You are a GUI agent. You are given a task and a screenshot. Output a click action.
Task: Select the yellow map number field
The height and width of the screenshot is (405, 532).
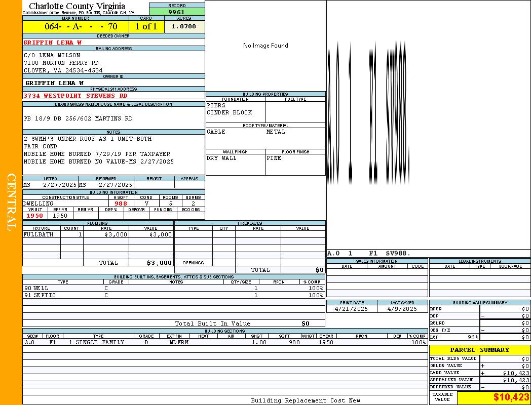click(x=75, y=26)
